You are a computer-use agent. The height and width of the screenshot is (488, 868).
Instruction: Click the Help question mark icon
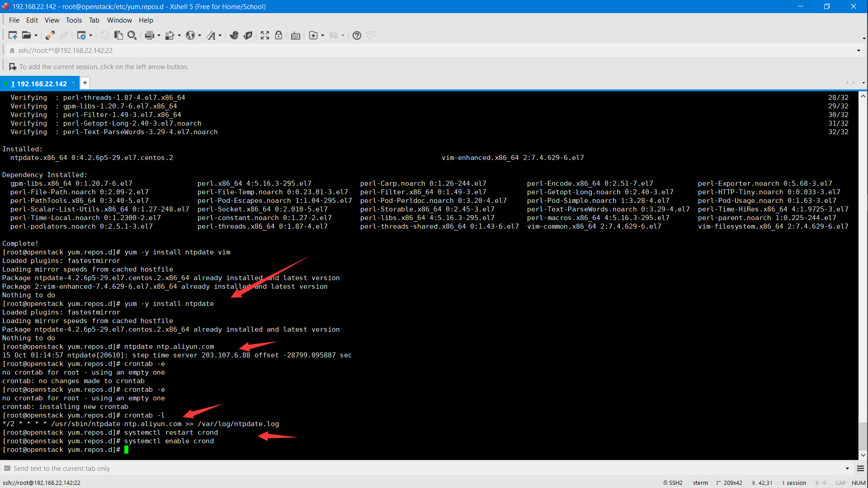[x=357, y=35]
